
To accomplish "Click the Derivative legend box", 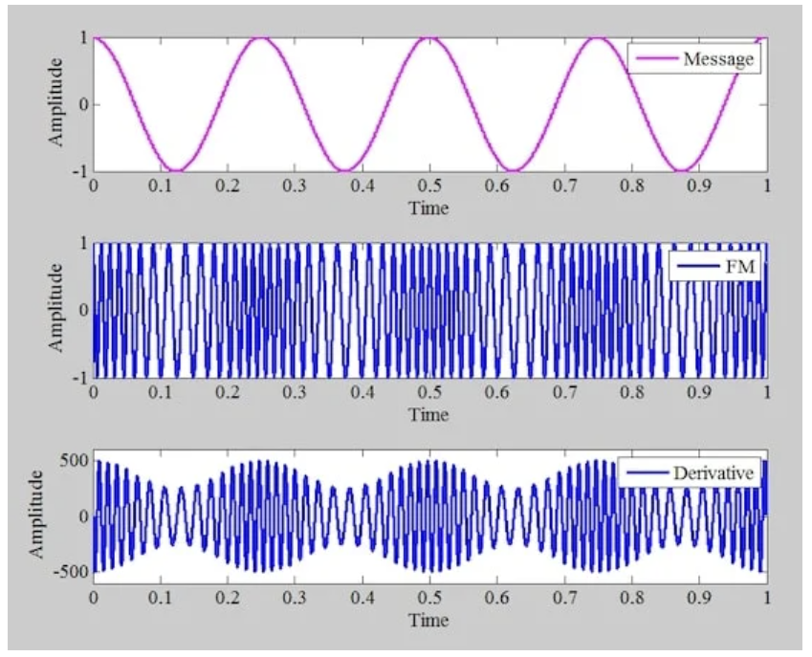I will [690, 472].
